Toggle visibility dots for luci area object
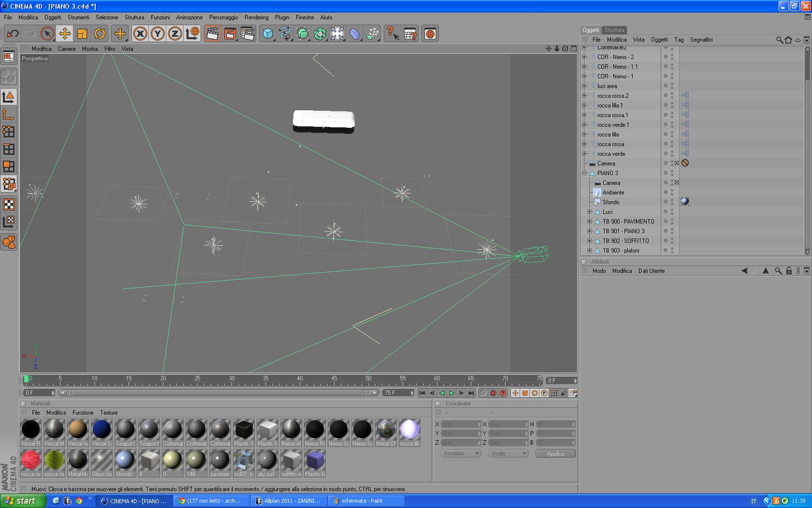Viewport: 812px width, 508px height. click(672, 86)
